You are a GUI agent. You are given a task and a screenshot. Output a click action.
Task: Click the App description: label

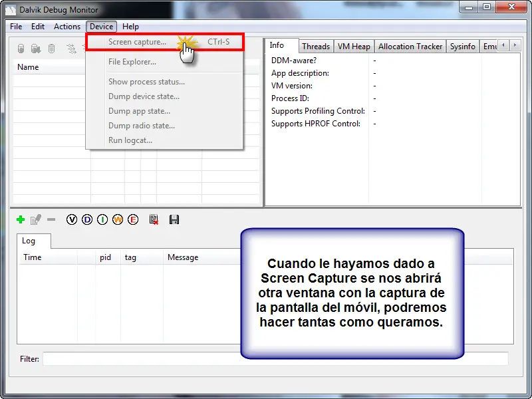pyautogui.click(x=300, y=73)
